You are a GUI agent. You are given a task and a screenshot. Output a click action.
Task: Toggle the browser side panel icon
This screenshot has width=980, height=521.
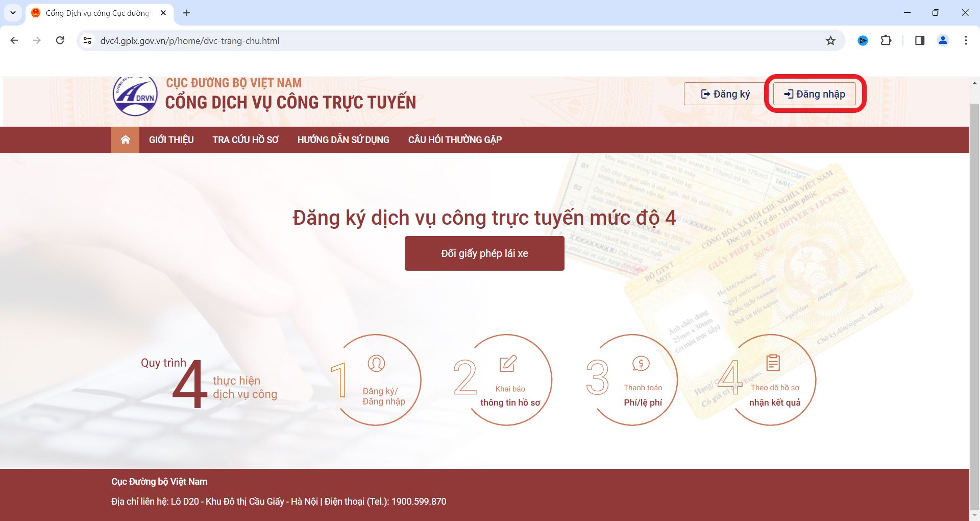919,41
